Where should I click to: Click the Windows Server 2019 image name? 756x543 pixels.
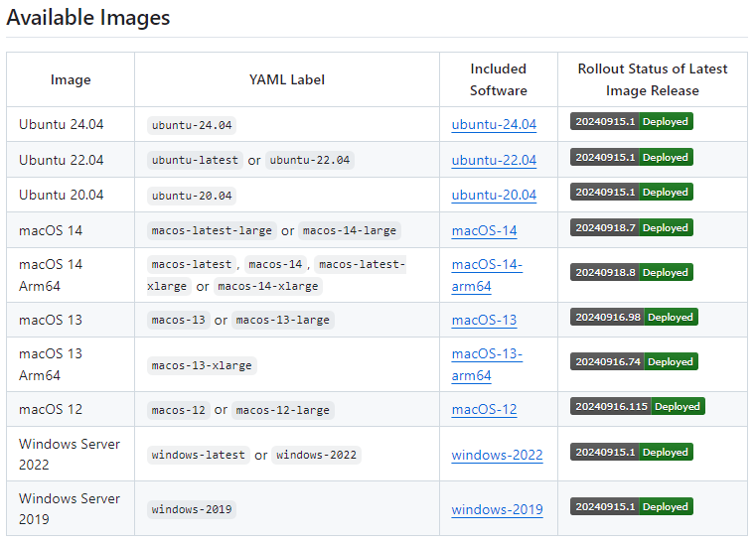(70, 508)
